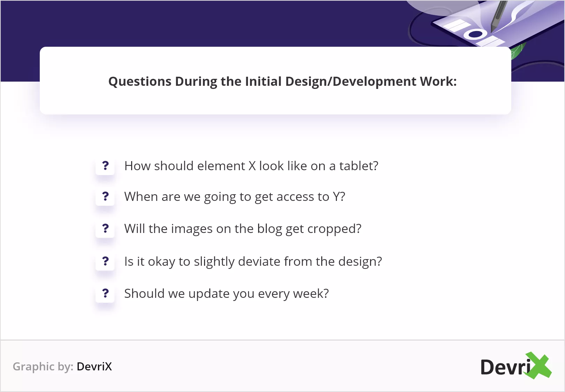Click the question mark icon beside "How should element X"

tap(105, 166)
